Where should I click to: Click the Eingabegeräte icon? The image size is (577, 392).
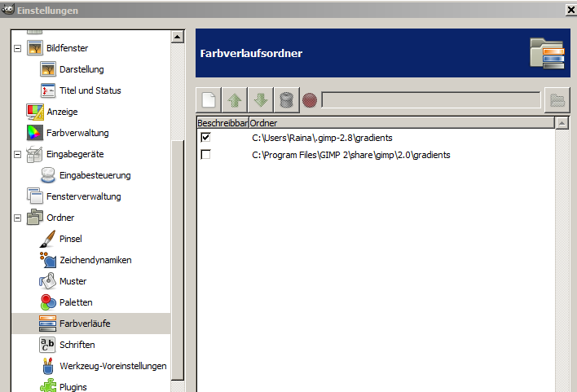point(35,154)
